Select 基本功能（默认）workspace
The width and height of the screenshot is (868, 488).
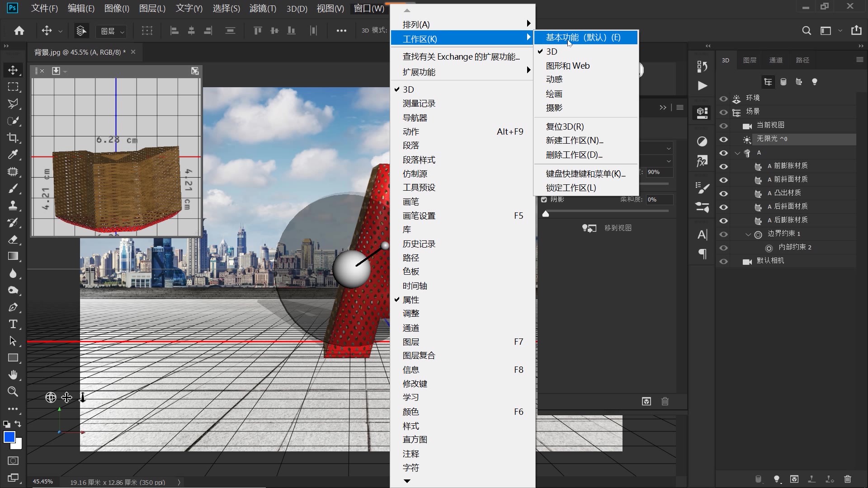pyautogui.click(x=583, y=37)
